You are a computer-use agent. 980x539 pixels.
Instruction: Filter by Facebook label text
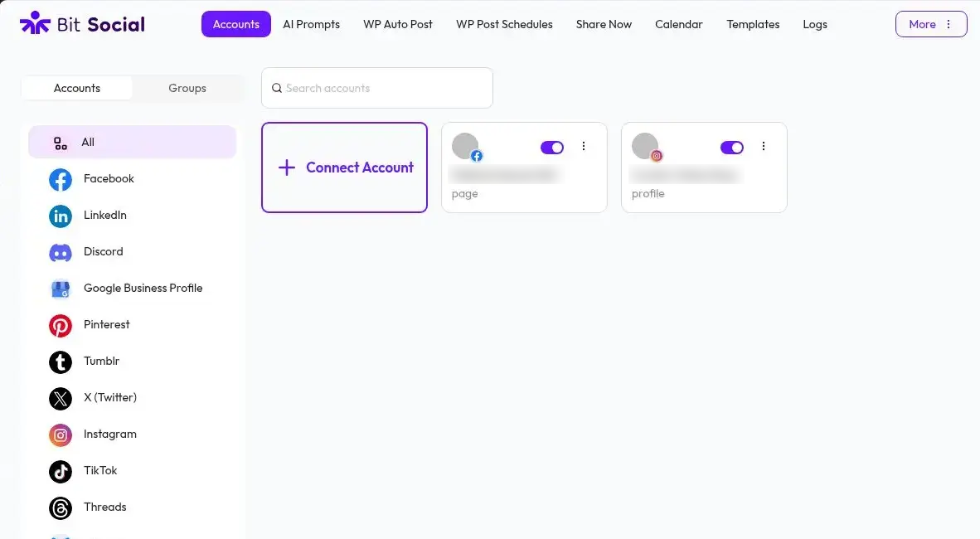coord(109,179)
